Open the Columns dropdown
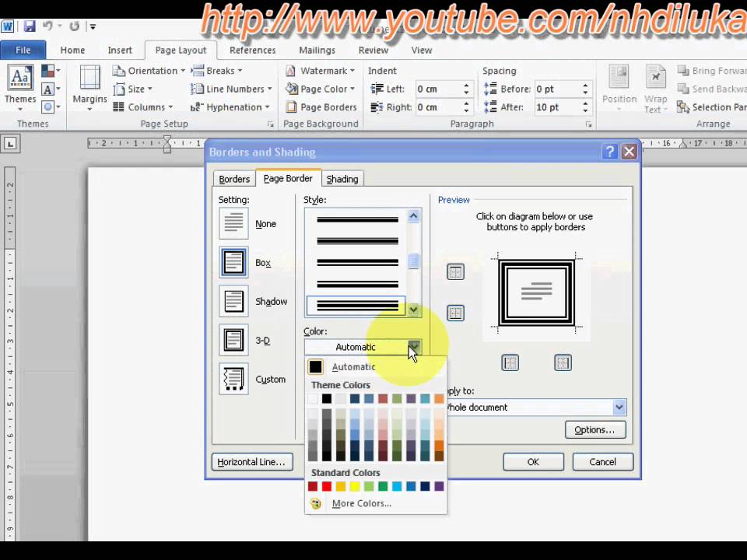Viewport: 747px width, 560px height. pyautogui.click(x=143, y=107)
